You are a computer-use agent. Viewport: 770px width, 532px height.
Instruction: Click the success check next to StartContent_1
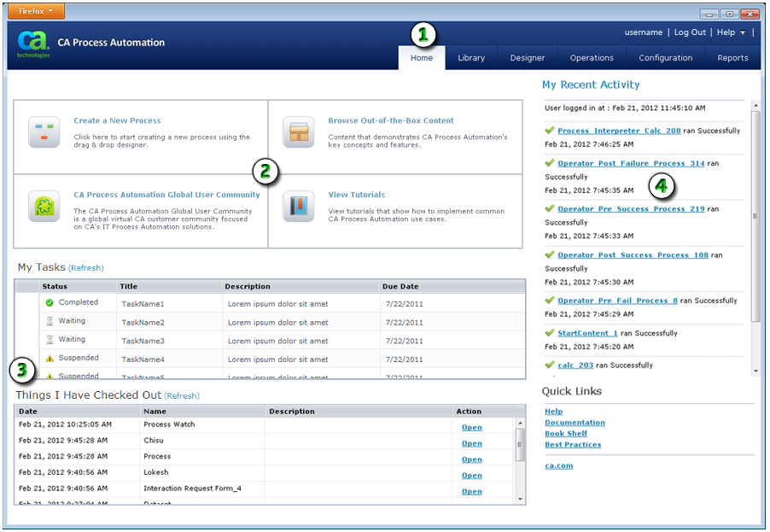(549, 333)
